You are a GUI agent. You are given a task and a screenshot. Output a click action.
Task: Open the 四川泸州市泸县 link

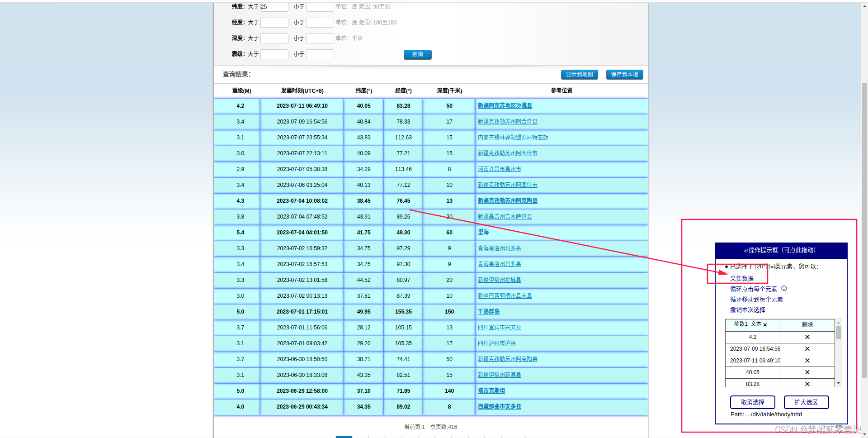click(x=496, y=343)
